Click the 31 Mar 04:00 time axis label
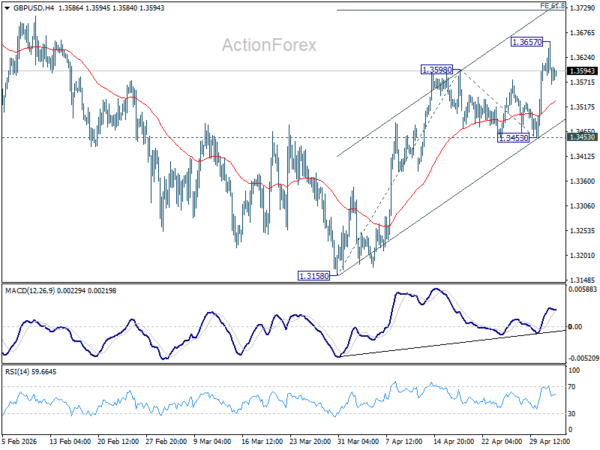The image size is (600, 450). (x=358, y=441)
